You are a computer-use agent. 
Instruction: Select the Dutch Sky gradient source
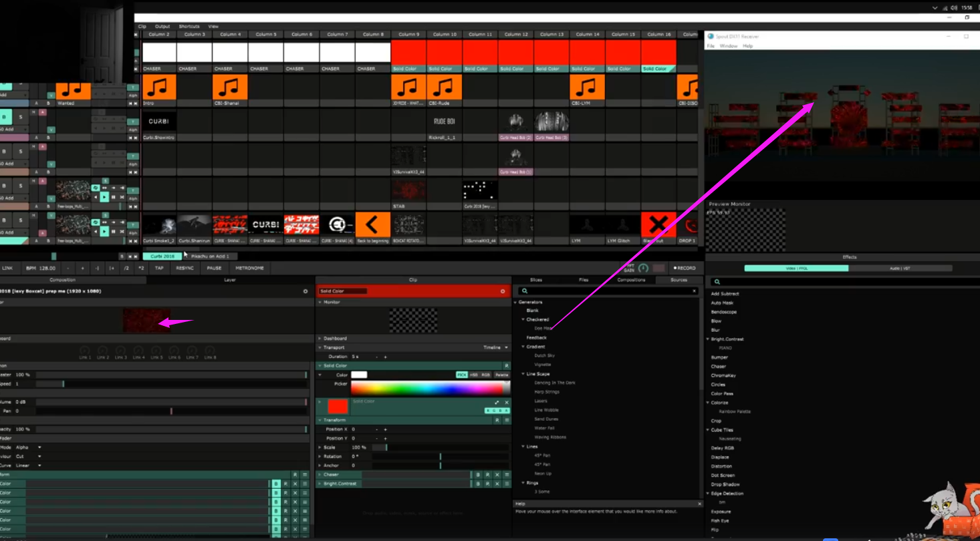[x=544, y=356]
